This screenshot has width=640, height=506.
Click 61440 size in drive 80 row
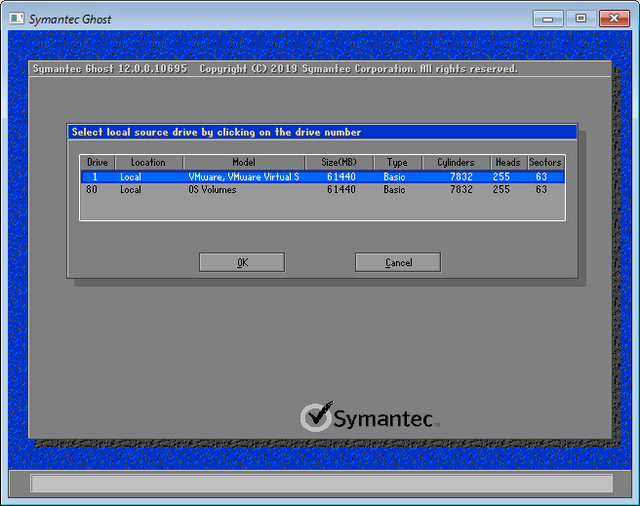click(341, 189)
